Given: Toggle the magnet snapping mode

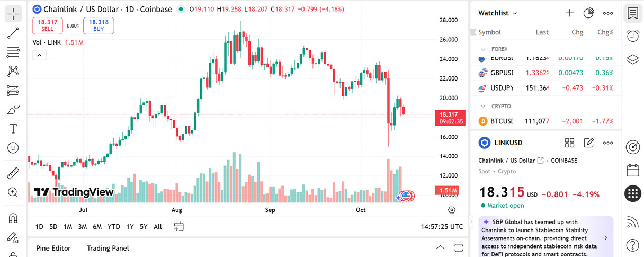Looking at the screenshot, I should tap(13, 218).
